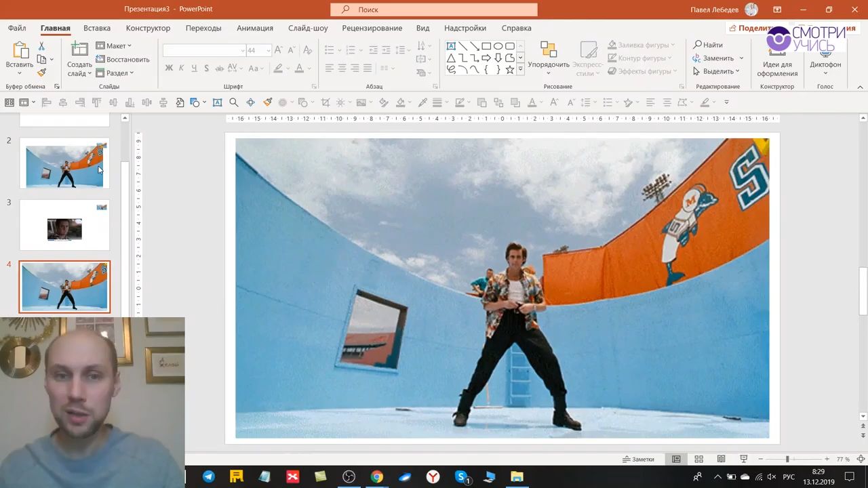Click the text box icon in quick toolbar
Viewport: 868px width, 488px height.
[217, 102]
